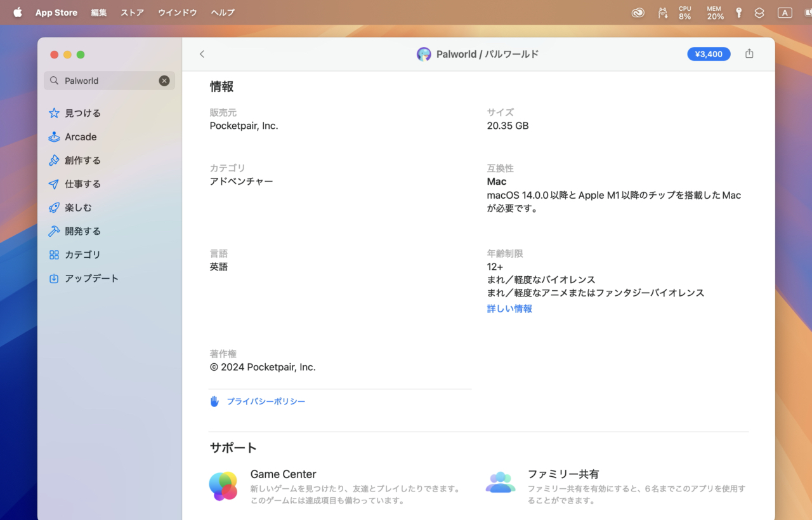The image size is (812, 520).
Task: Click the key icon in the menu bar
Action: [x=739, y=12]
